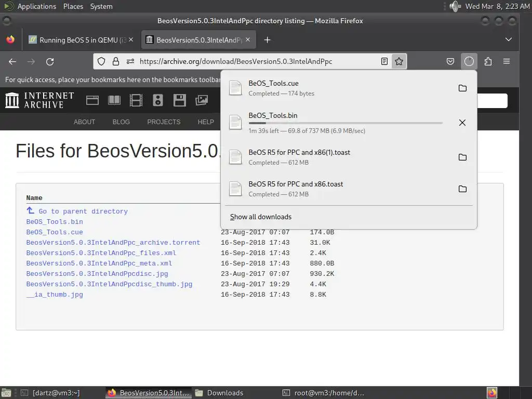Screen dimensions: 532x399
Task: Click the Firefox View icon
Action: pyautogui.click(x=10, y=39)
